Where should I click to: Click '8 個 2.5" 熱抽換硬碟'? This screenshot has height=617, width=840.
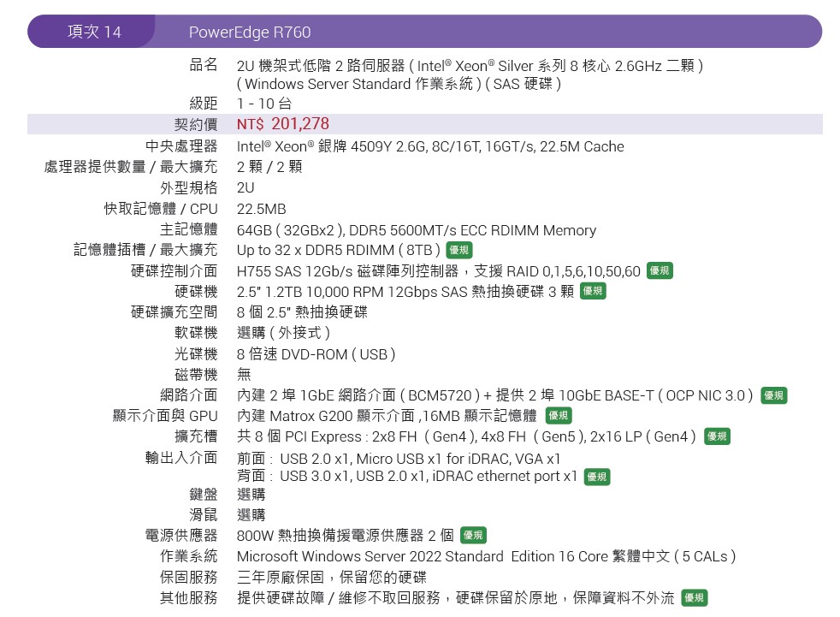coord(302,312)
